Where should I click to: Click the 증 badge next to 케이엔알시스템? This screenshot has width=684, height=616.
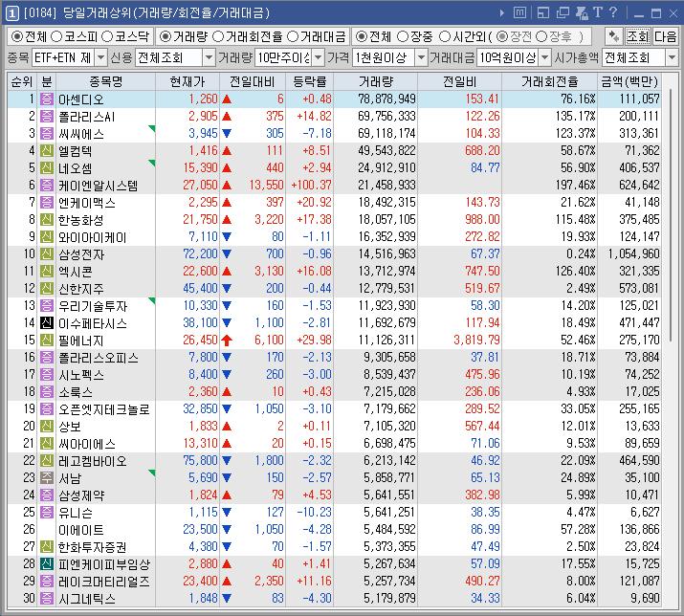(47, 185)
